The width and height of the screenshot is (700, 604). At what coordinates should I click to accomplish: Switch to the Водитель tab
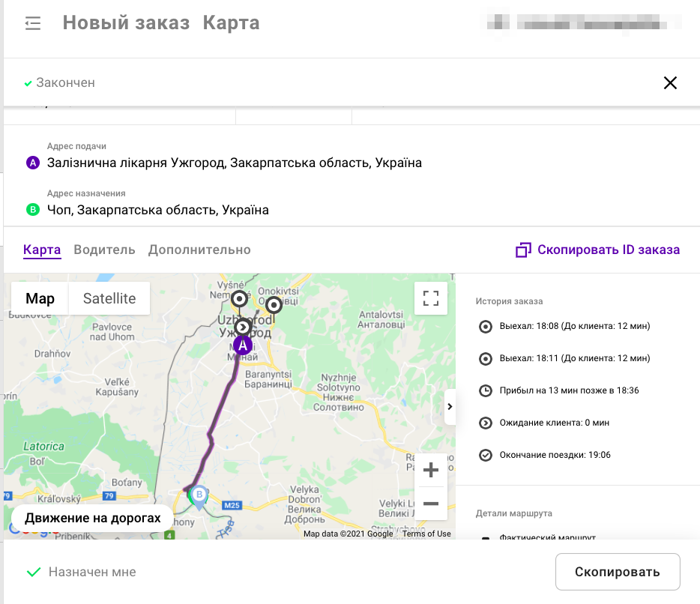pyautogui.click(x=104, y=250)
